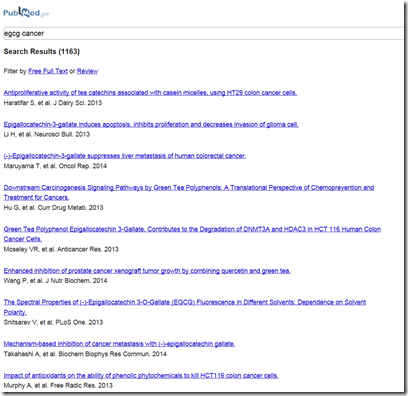Click the 'Maruyama T, et al. Oncol Rep' citation
This screenshot has width=408, height=396.
click(55, 166)
